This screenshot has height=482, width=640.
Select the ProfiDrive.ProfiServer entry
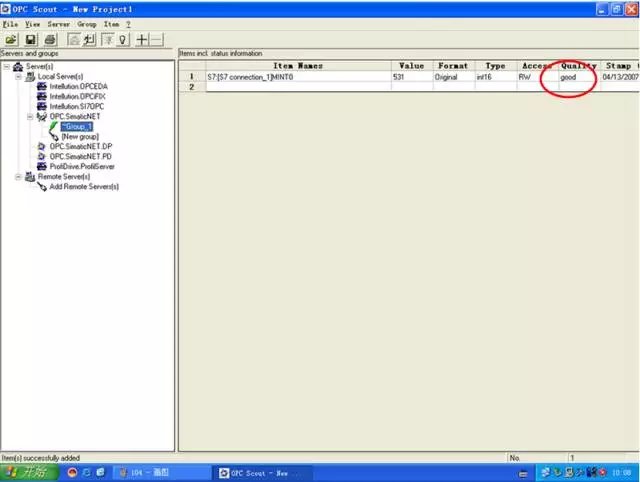[82, 166]
